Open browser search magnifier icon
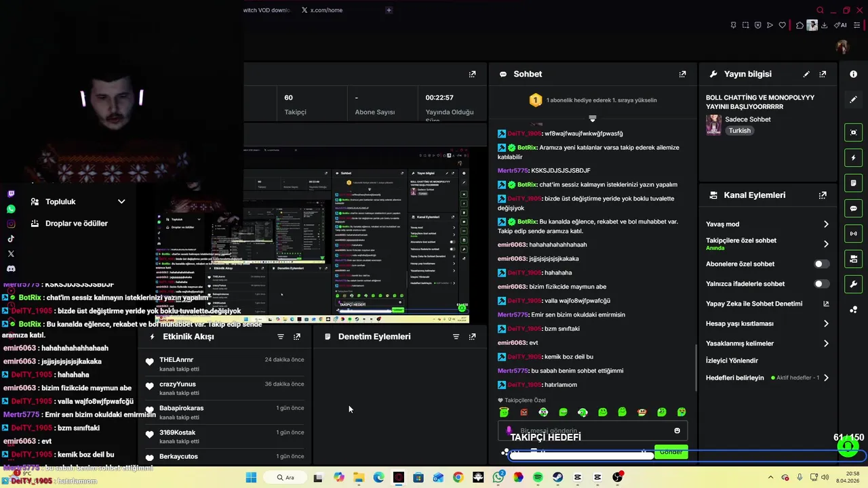The width and height of the screenshot is (868, 488). click(820, 10)
